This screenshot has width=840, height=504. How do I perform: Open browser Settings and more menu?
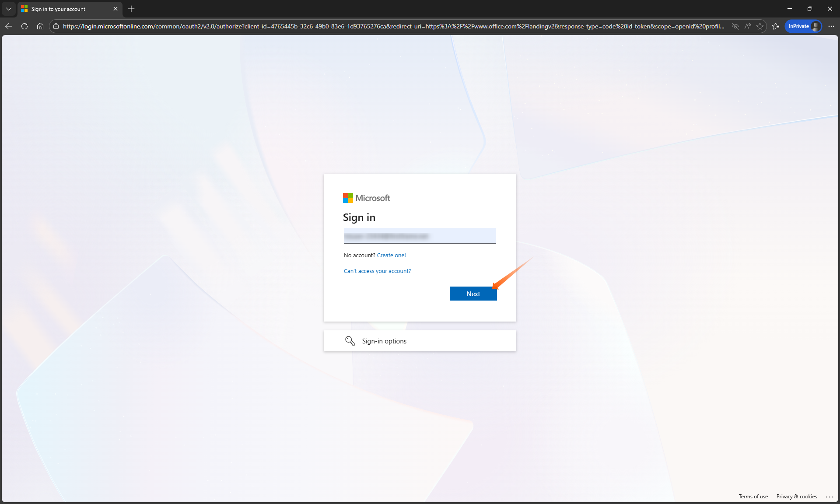(x=831, y=26)
